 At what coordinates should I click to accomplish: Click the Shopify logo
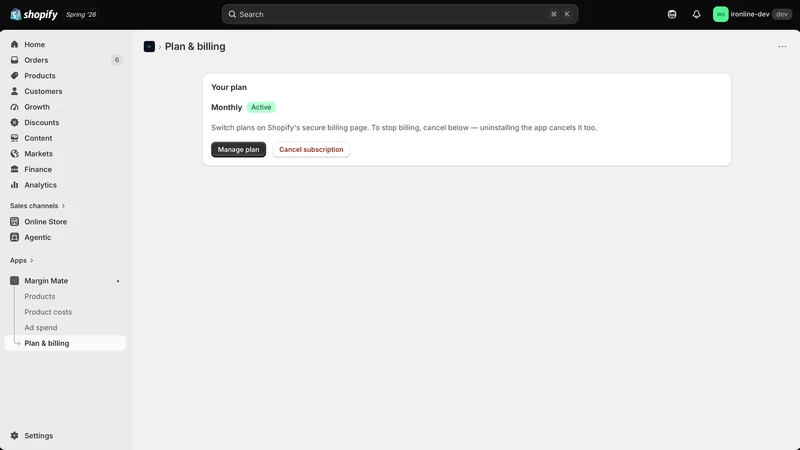point(34,14)
